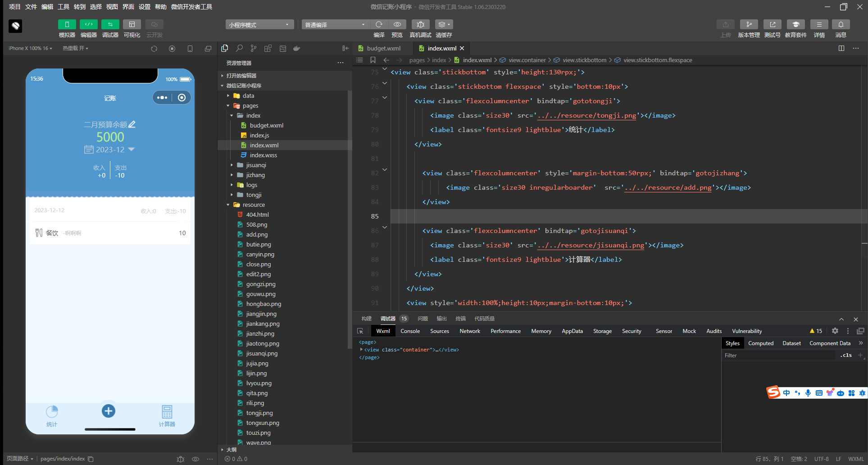Click the Styles Filter input field
This screenshot has width=868, height=465.
click(779, 355)
